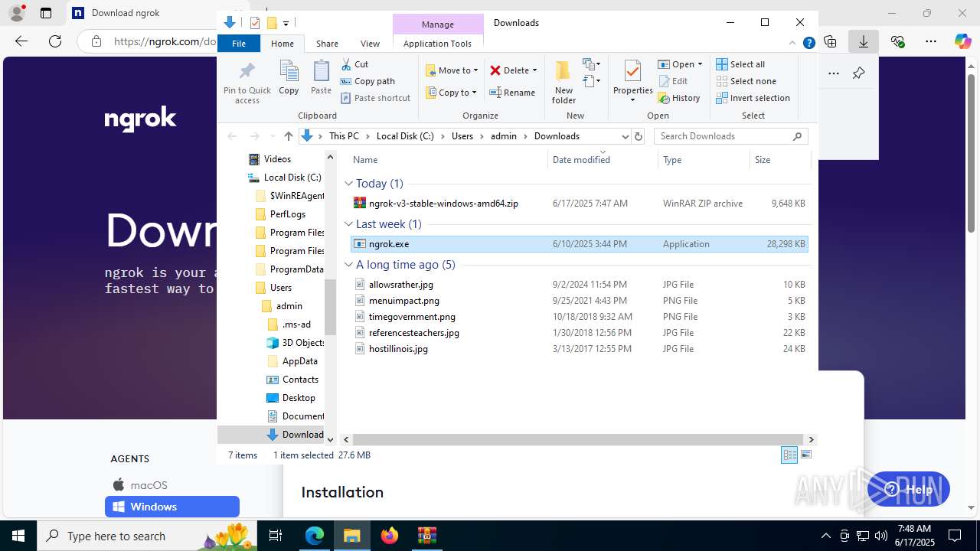980x551 pixels.
Task: Click Select none in ribbon
Action: point(746,81)
